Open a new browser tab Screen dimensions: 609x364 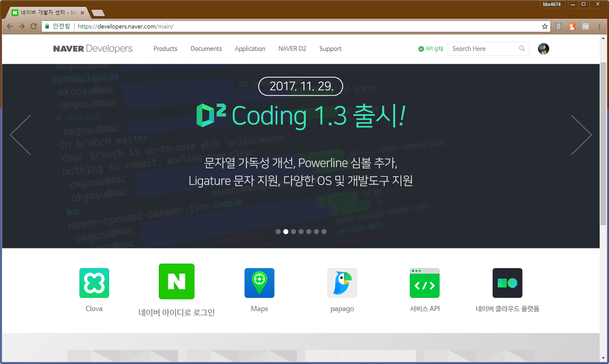tap(98, 13)
